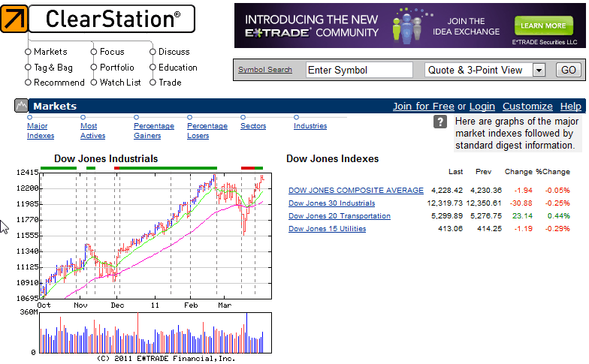Image resolution: width=589 pixels, height=364 pixels.
Task: Open the Education navigation item
Action: 177,68
